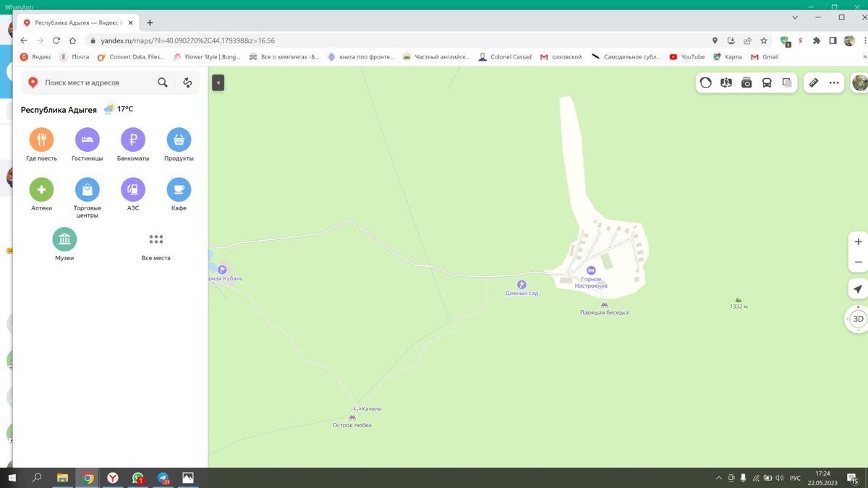Open the Где поесть restaurants category
Viewport: 868px width, 488px height.
41,145
